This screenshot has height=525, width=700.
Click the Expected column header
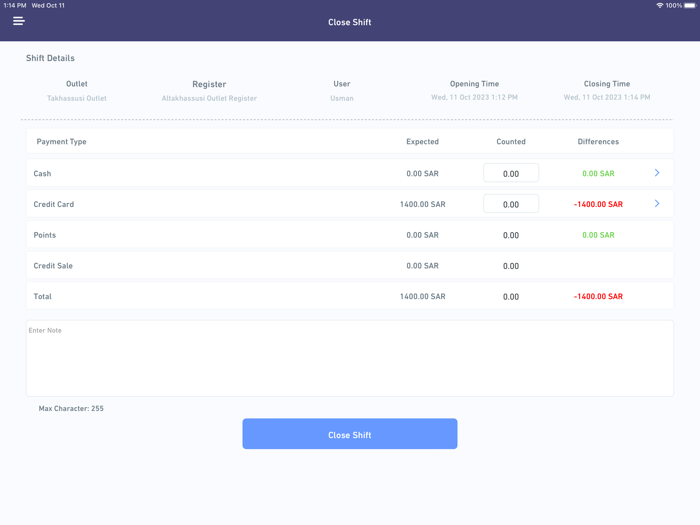coord(422,142)
